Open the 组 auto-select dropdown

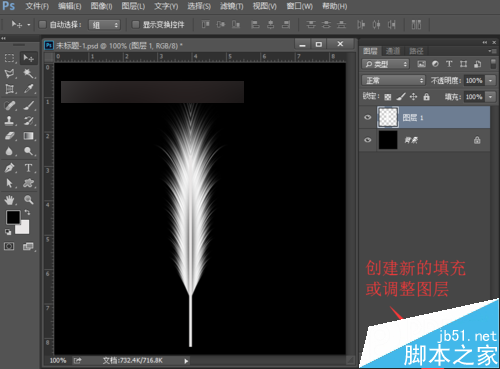tap(104, 25)
